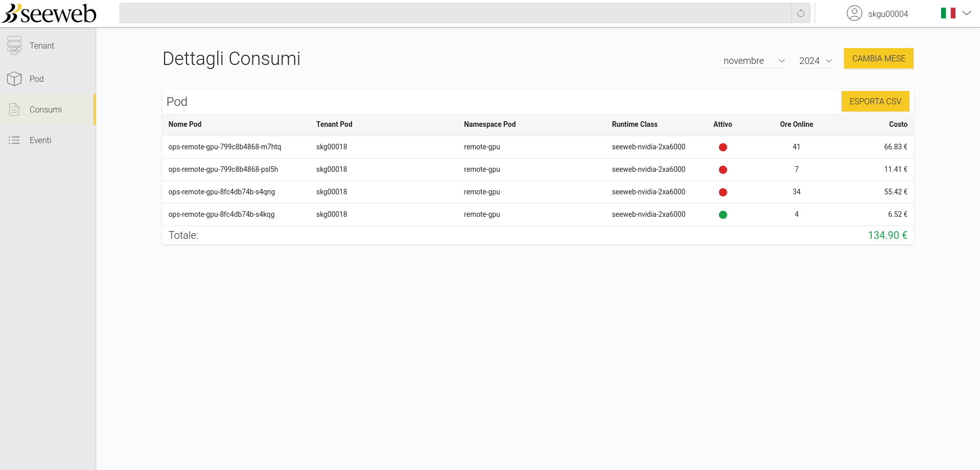Click the Italian flag language icon
The height and width of the screenshot is (470, 980).
click(948, 13)
